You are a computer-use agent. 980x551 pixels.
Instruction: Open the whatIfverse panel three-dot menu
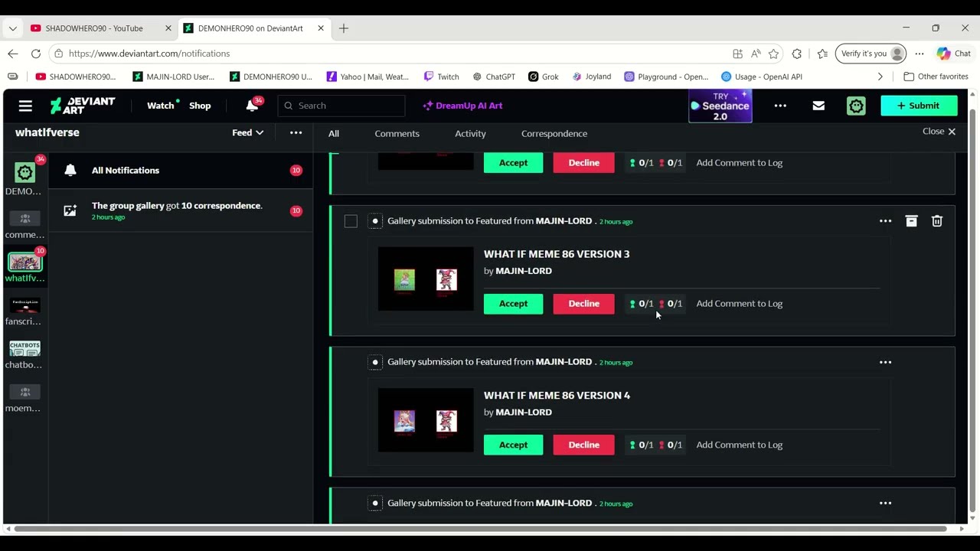pyautogui.click(x=296, y=132)
